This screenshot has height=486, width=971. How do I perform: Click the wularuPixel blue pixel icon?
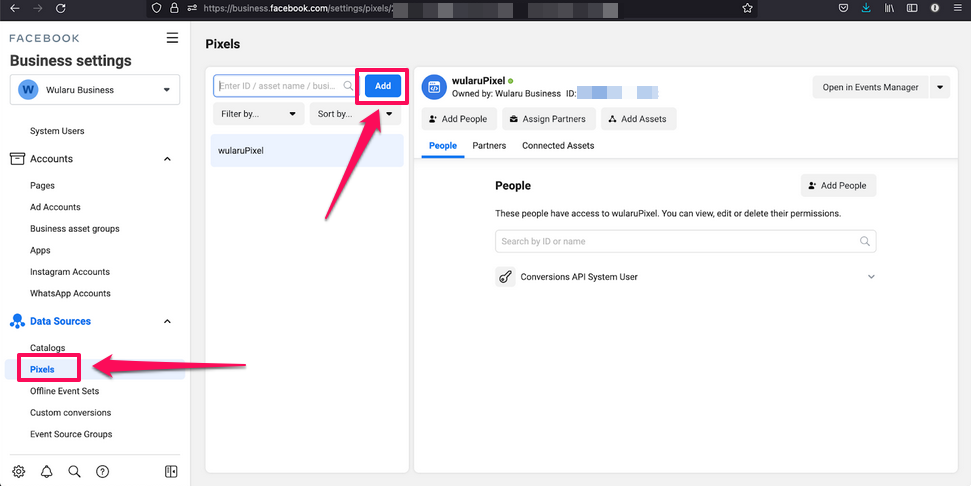[434, 87]
